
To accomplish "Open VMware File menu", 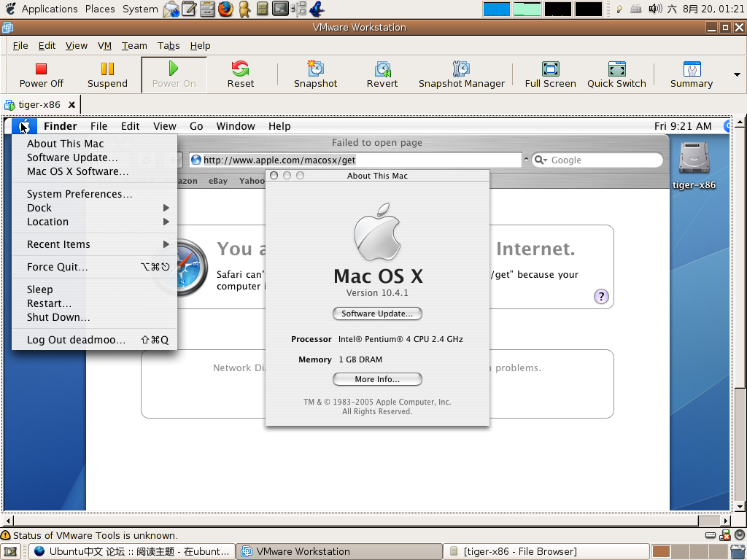I will 20,46.
